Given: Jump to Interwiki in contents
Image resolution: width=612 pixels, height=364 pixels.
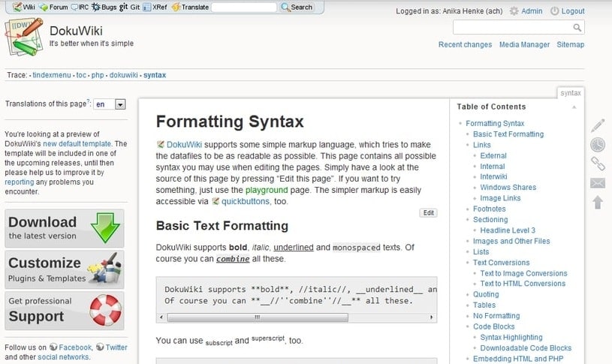Looking at the screenshot, I should click(493, 176).
